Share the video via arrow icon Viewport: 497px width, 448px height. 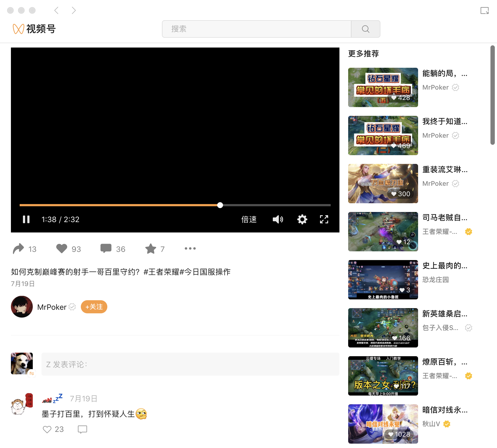pos(19,249)
